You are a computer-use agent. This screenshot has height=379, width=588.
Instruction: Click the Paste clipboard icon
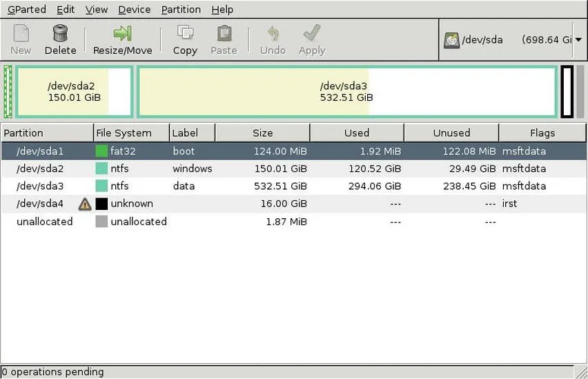click(x=224, y=33)
